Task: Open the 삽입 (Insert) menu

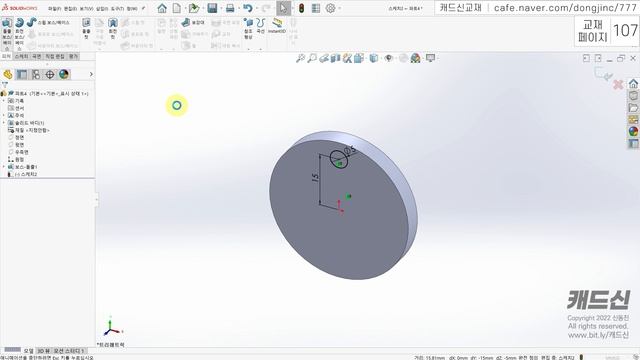Action: 102,9
